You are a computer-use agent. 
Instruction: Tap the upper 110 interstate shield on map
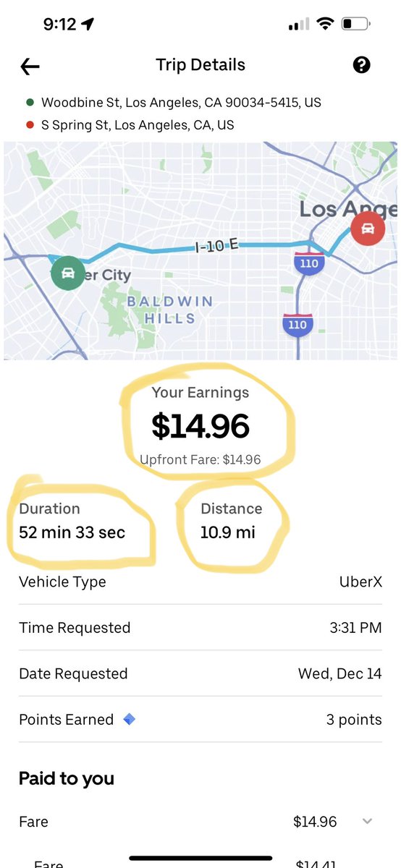pos(309,263)
